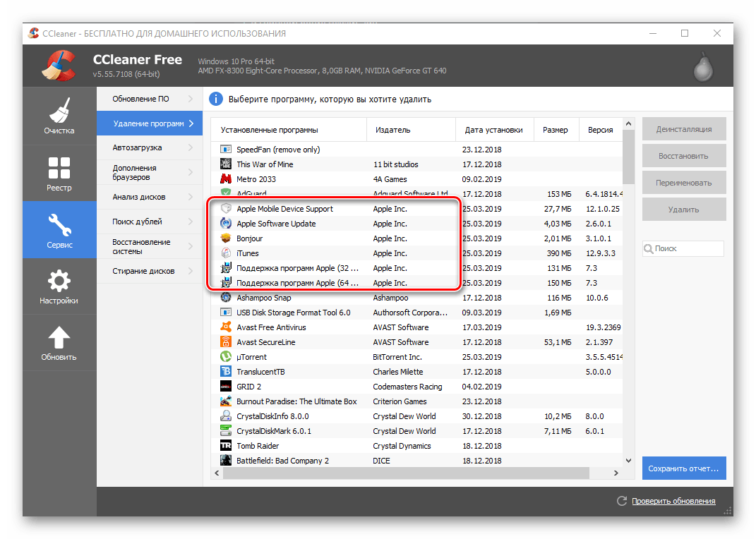Screen dimensions: 756x539
Task: Click the Поиск search field
Action: 683,248
